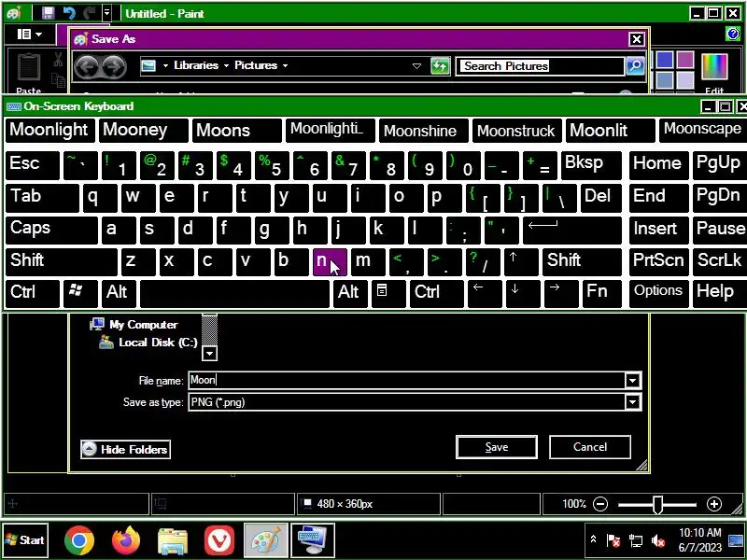Choose the Moonlit word prediction
747x560 pixels.
[611, 130]
